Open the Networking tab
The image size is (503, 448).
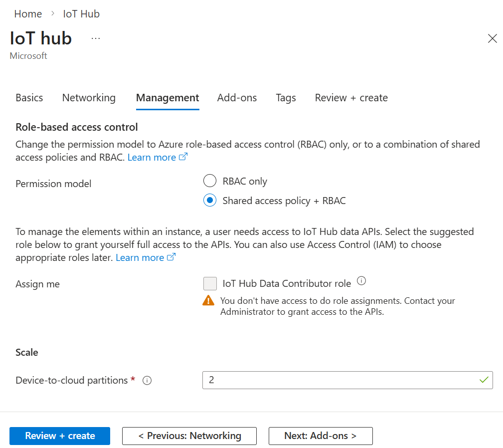pyautogui.click(x=89, y=98)
